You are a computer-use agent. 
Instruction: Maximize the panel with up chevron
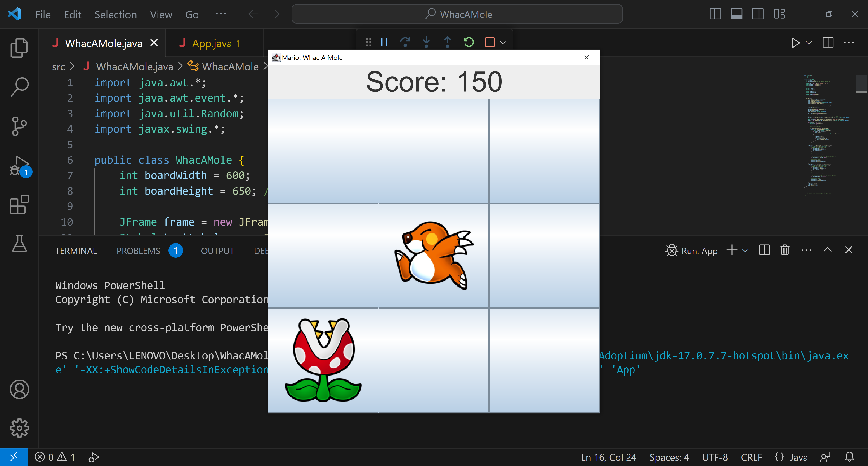[x=828, y=250]
